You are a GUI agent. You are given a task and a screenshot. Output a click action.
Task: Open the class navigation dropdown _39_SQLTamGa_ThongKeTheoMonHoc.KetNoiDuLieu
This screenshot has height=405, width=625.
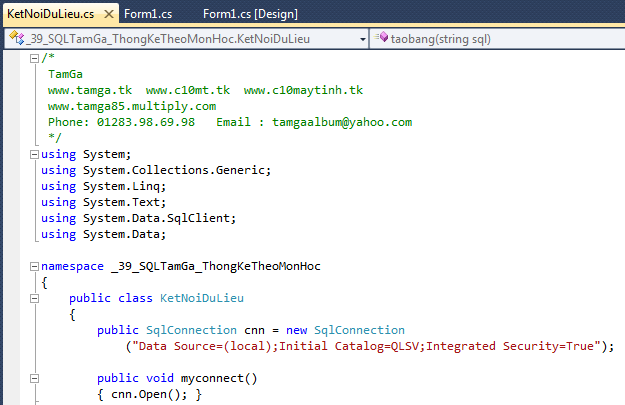click(x=186, y=39)
